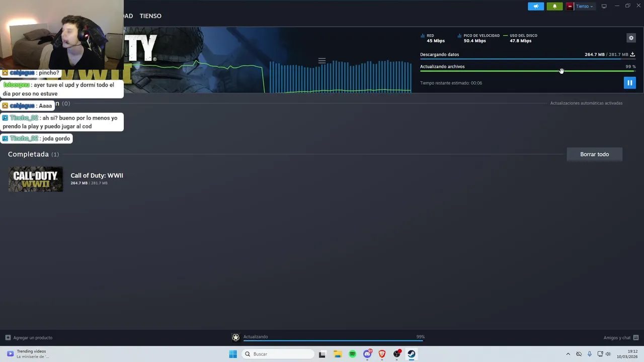Click the plus icon beside Agregar un producto
644x362 pixels.
point(8,338)
